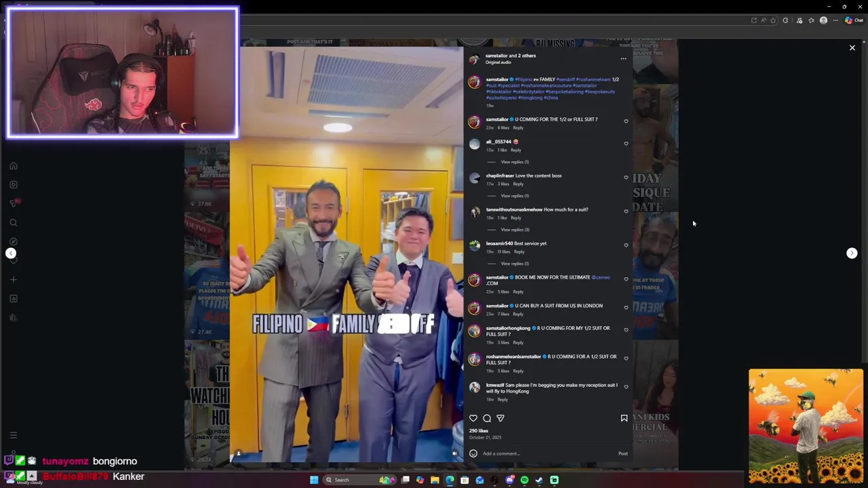Open chaplinfraser's profile avatar
868x488 pixels.
[x=474, y=178]
